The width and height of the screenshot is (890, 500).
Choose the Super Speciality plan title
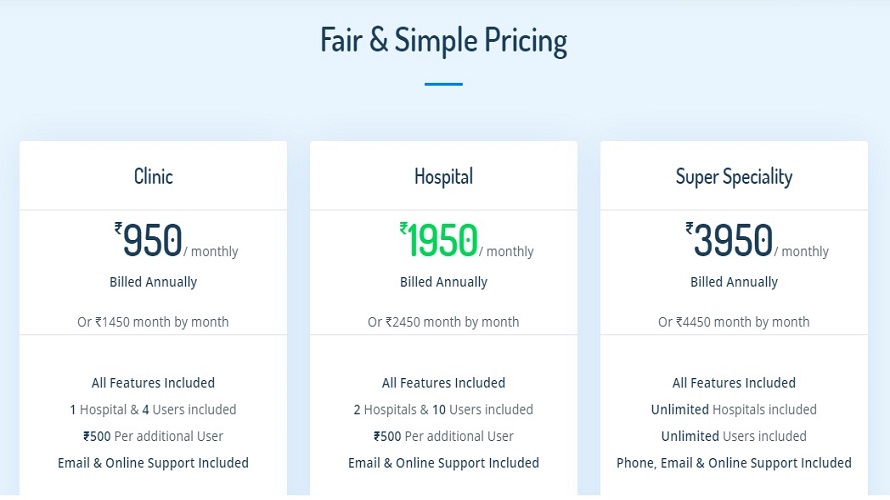click(x=734, y=177)
